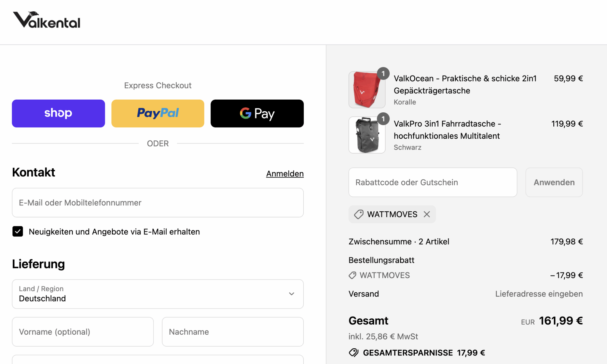
Task: Open the Land / Region dropdown
Action: (x=158, y=294)
